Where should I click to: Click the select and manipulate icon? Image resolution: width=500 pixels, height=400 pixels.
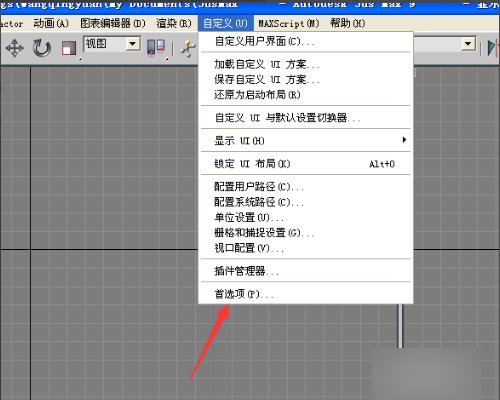coord(188,49)
